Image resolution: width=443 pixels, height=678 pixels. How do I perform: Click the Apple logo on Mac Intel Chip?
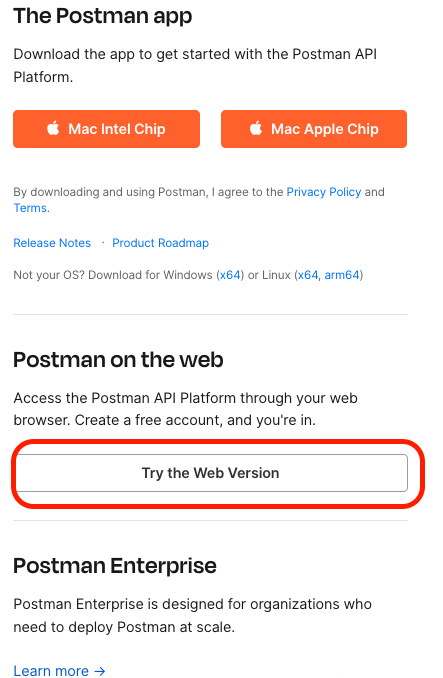(53, 128)
